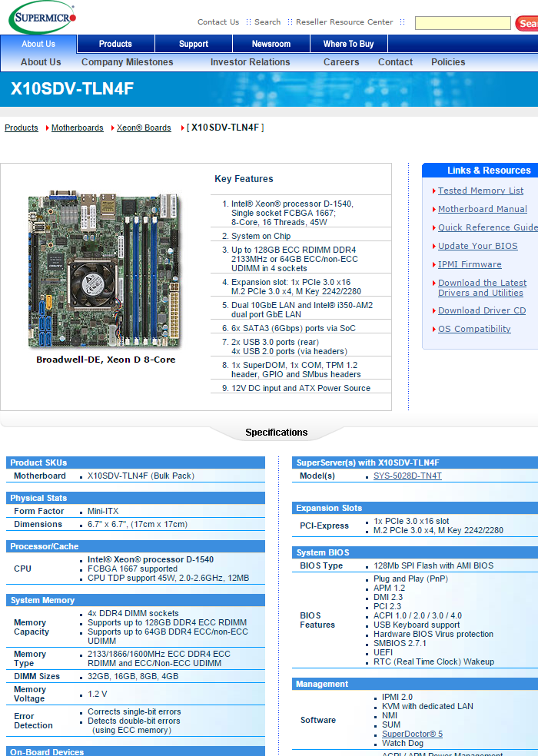538x756 pixels.
Task: Go to About Us submenu item
Action: coord(41,62)
